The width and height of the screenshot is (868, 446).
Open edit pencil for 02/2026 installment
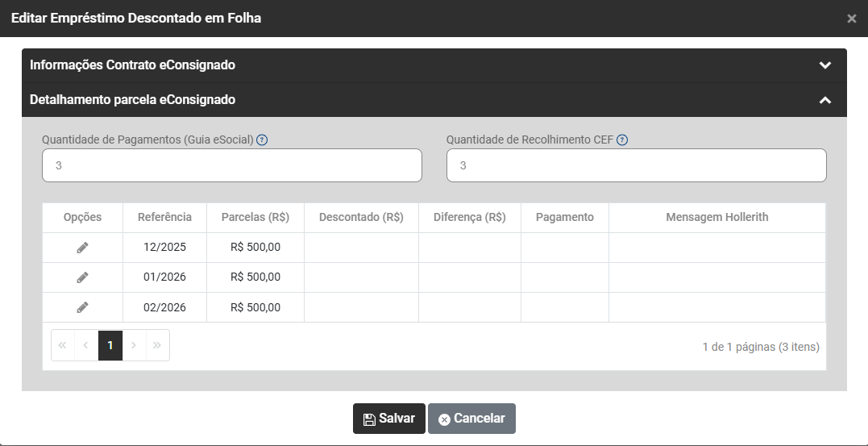click(x=82, y=307)
